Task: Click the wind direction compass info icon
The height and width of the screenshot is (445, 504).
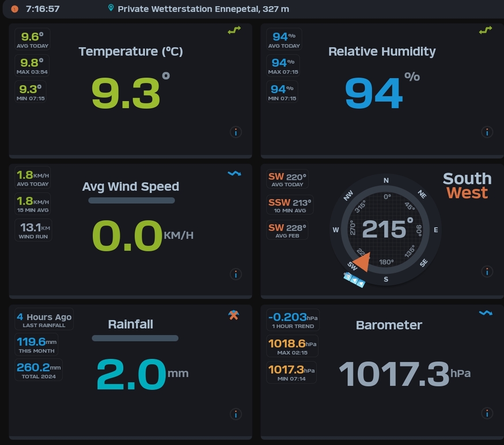Action: tap(487, 272)
